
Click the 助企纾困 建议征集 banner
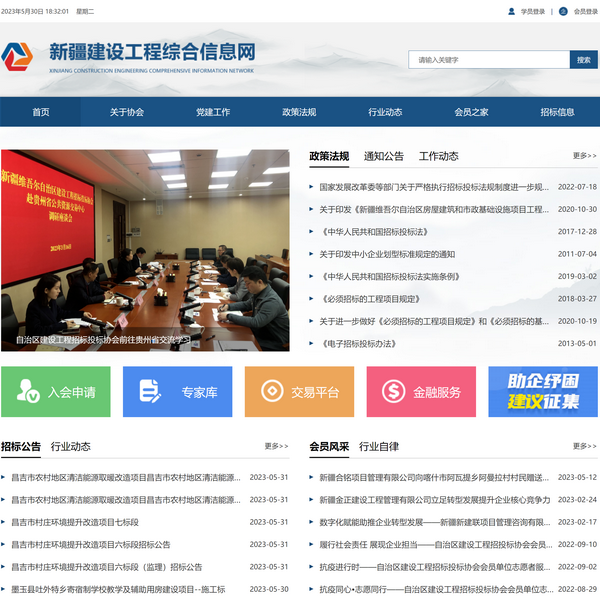pos(543,392)
